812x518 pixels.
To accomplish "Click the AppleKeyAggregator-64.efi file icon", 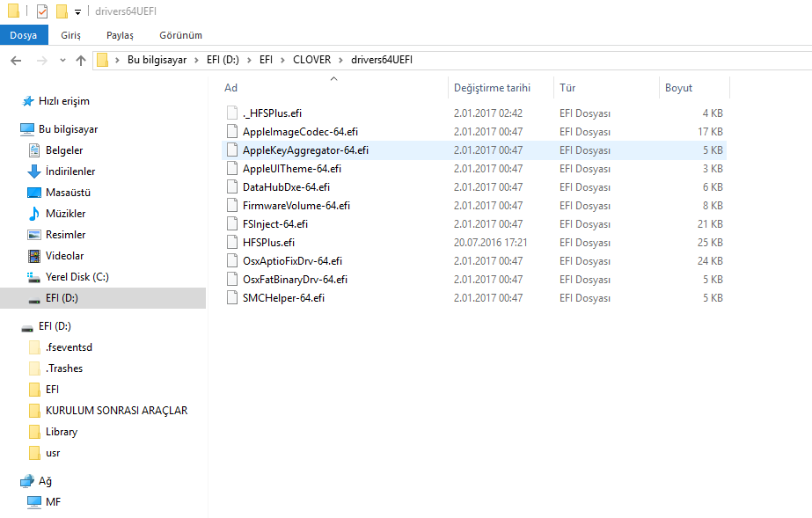I will [232, 150].
